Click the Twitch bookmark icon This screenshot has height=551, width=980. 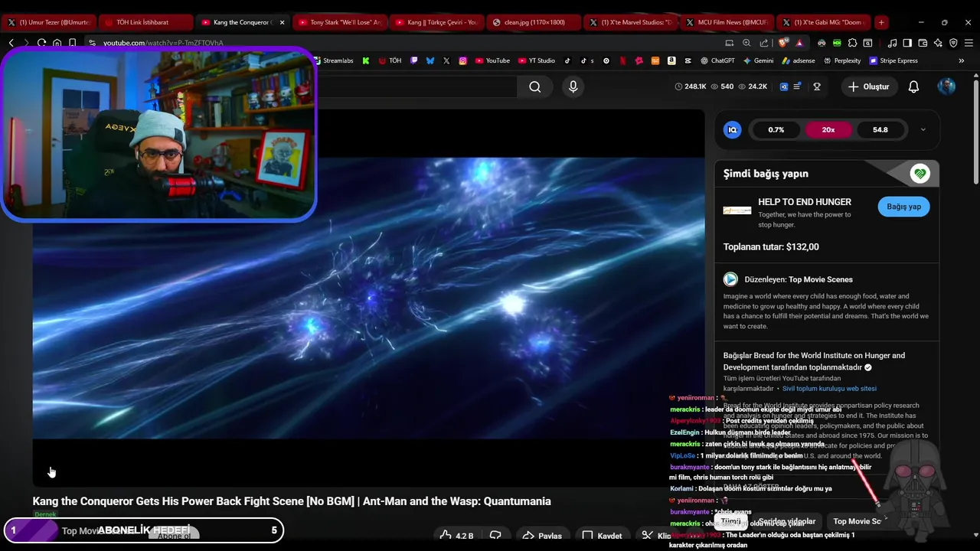pos(414,60)
